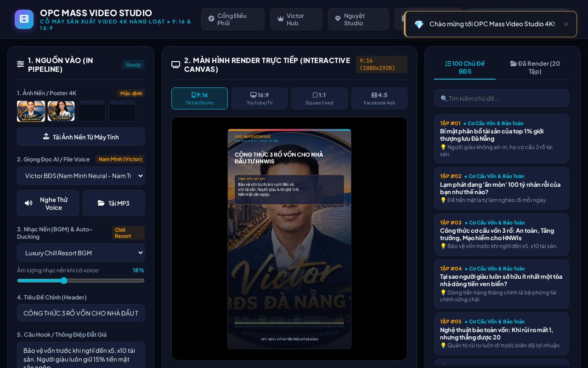Select topic TẬP #05 Nghệ thuật bảo toàn vốn

502,334
